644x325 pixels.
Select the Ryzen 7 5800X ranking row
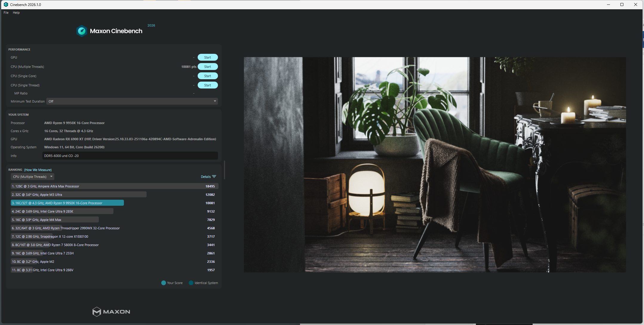[115, 245]
